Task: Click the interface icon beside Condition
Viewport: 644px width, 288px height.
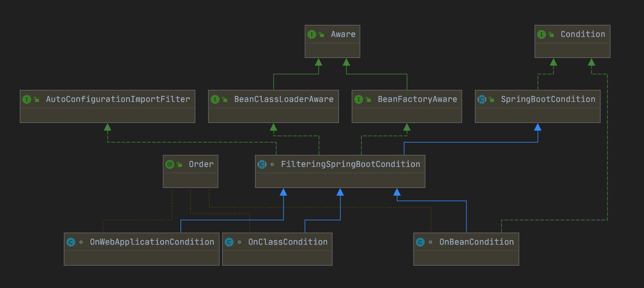Action: pos(542,34)
